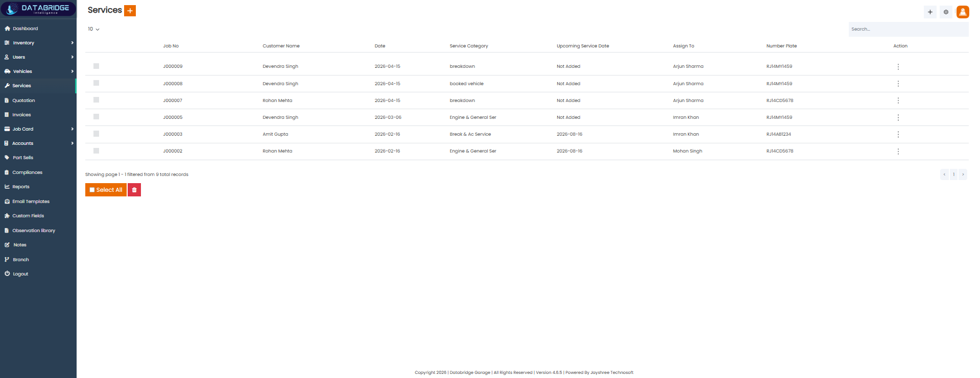Click the Notes edit icon

coord(7,245)
